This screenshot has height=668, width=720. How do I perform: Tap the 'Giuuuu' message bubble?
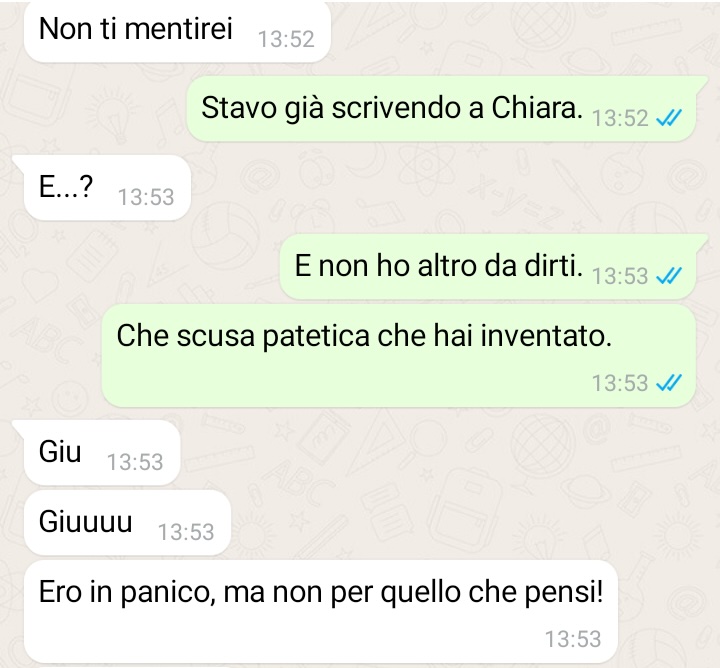click(x=127, y=522)
